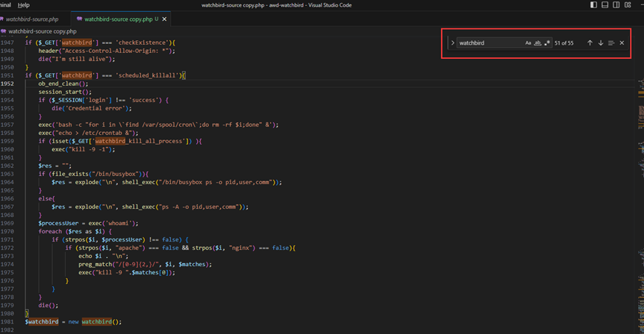644x334 pixels.
Task: Toggle Use Regular Expression in find widget
Action: click(547, 43)
